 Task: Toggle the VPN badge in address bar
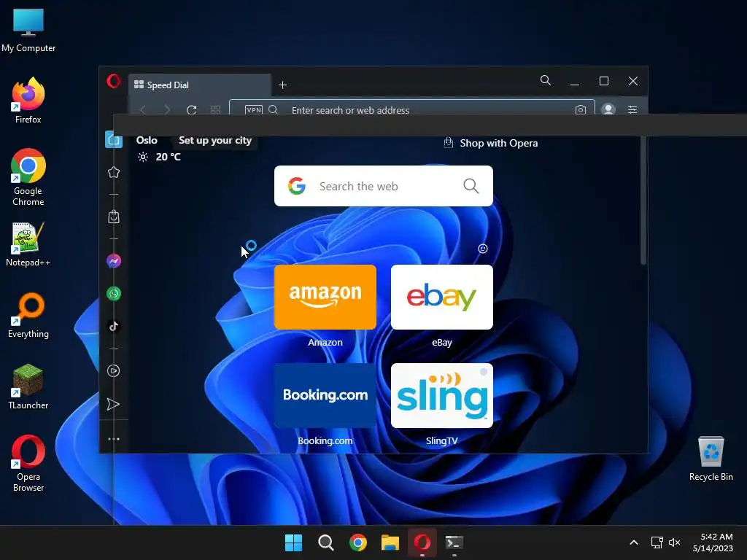[x=253, y=110]
